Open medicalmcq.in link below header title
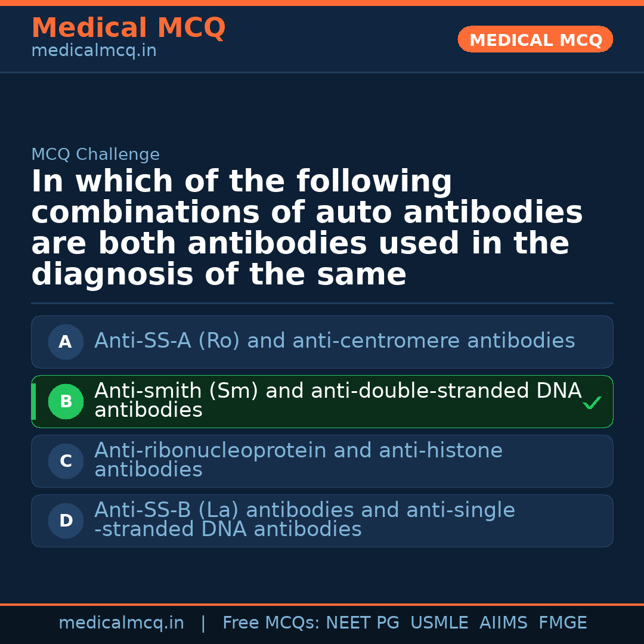644x644 pixels. 94,51
